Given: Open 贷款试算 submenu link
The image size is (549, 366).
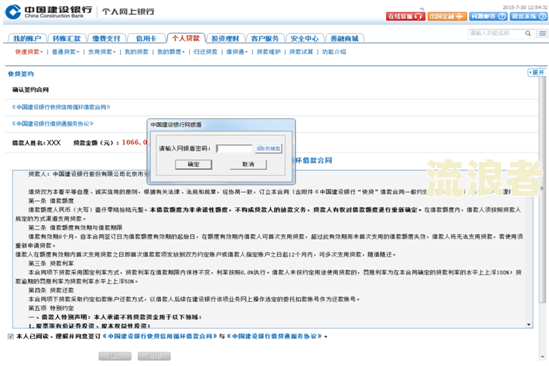Looking at the screenshot, I should [x=301, y=52].
